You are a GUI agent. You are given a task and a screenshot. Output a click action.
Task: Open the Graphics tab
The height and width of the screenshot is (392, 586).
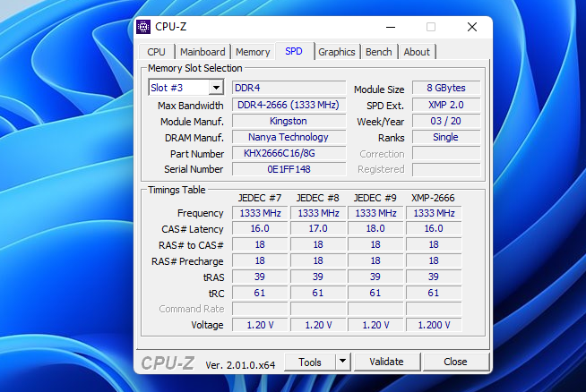coord(337,52)
